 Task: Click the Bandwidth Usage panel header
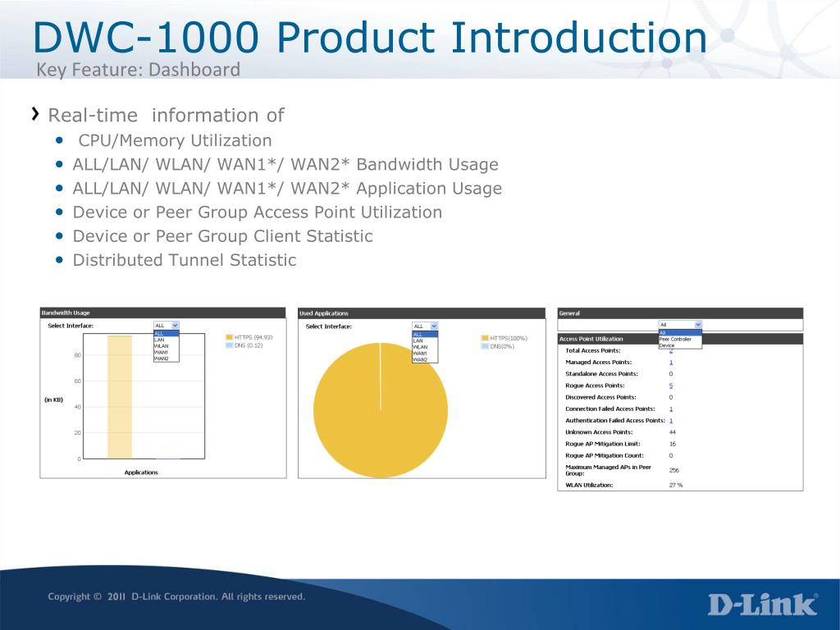[x=163, y=313]
